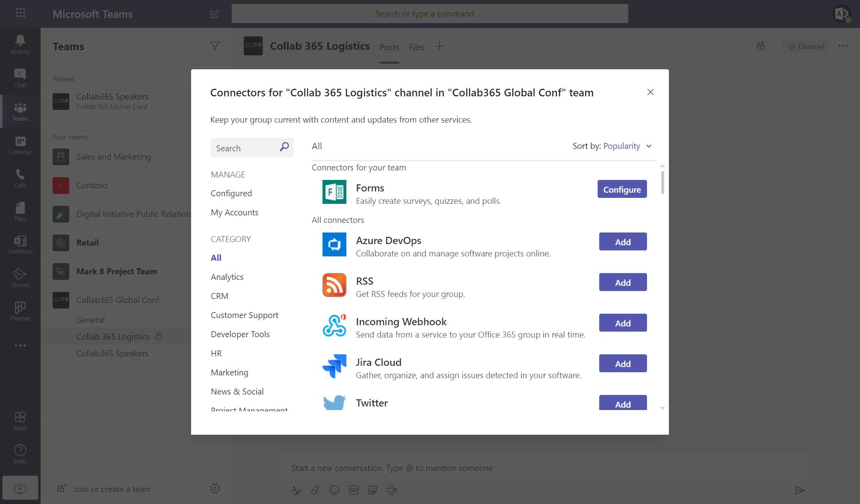Screen dimensions: 860x504
Task: Click the Channel notifications button
Action: [806, 46]
